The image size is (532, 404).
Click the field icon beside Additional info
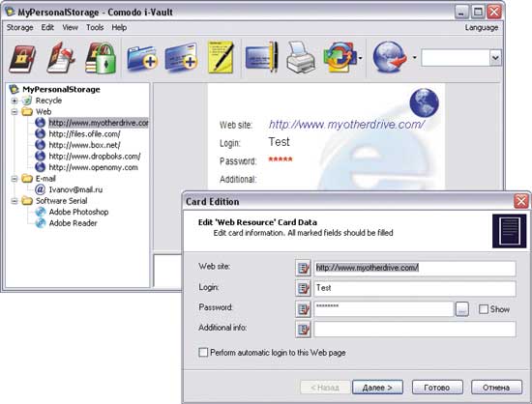pyautogui.click(x=303, y=330)
